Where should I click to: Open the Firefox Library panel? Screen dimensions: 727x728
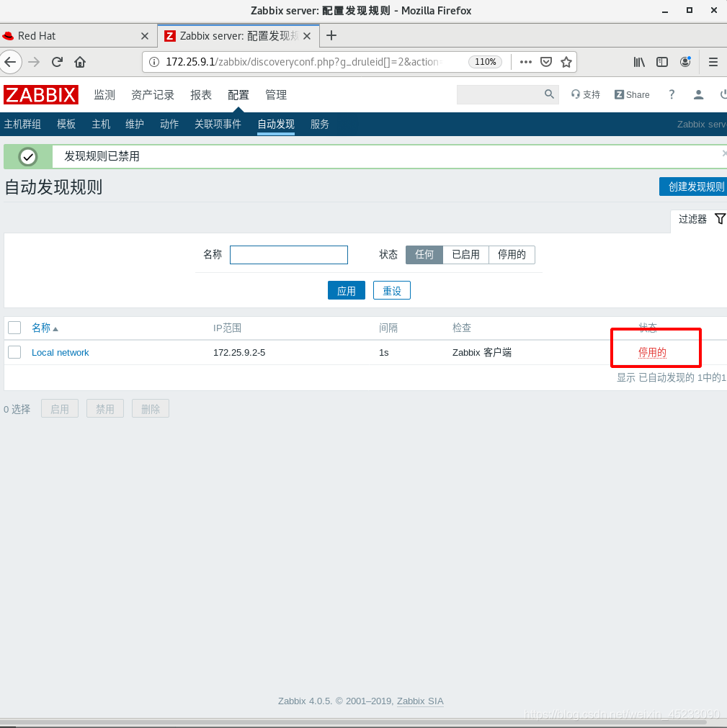[x=639, y=62]
